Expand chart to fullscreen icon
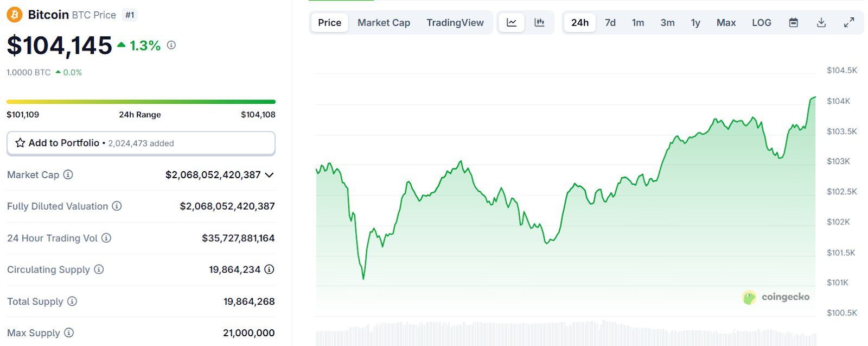This screenshot has width=868, height=346. [x=849, y=22]
